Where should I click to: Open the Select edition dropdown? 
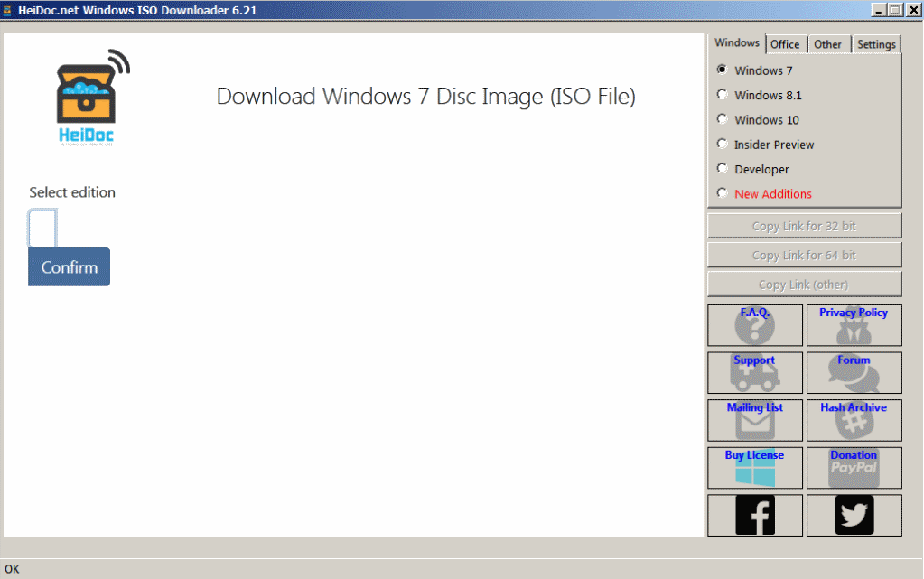coord(42,228)
